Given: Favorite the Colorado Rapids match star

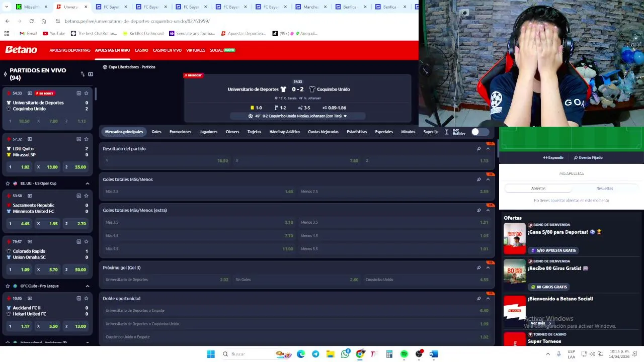Looking at the screenshot, I should pyautogui.click(x=86, y=241).
